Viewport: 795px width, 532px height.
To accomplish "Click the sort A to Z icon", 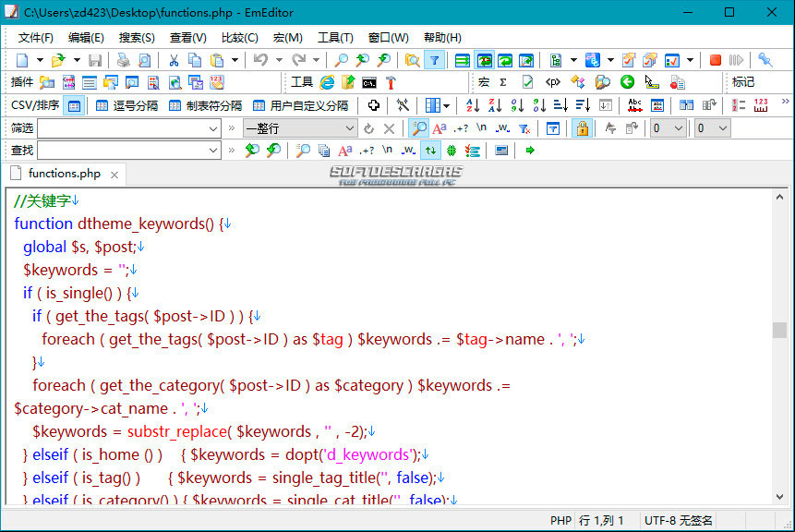I will click(473, 105).
